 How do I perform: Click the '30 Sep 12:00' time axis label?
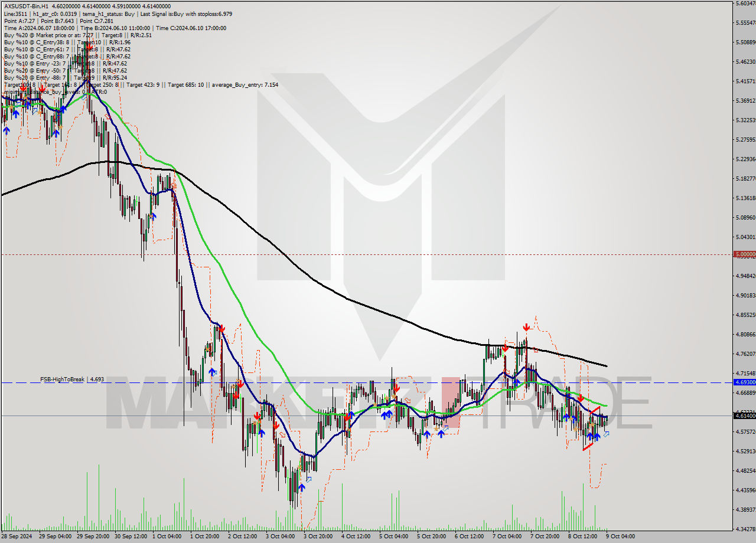pos(131,537)
